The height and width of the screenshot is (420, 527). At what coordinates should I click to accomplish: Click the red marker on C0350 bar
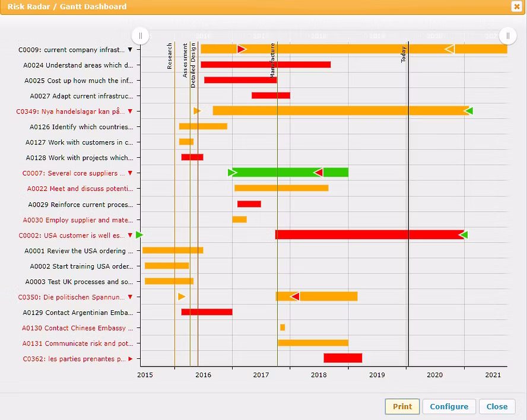(295, 297)
